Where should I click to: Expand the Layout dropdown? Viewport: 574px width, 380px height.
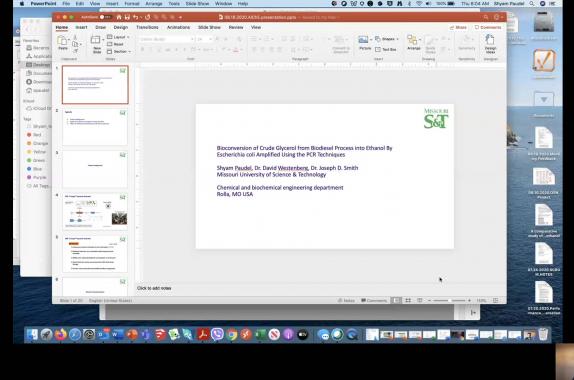pyautogui.click(x=118, y=37)
